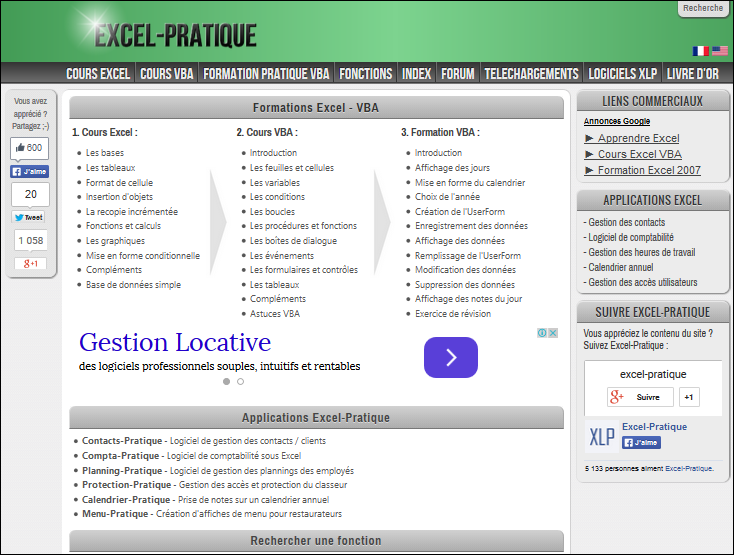Open Gestion des accès utilisateurs link
Image resolution: width=734 pixels, height=555 pixels.
click(x=643, y=282)
